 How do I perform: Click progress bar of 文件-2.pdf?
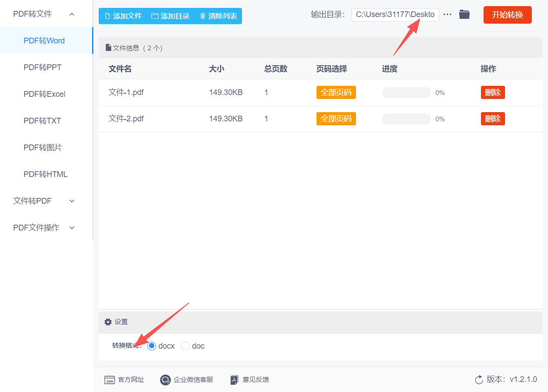coord(406,119)
